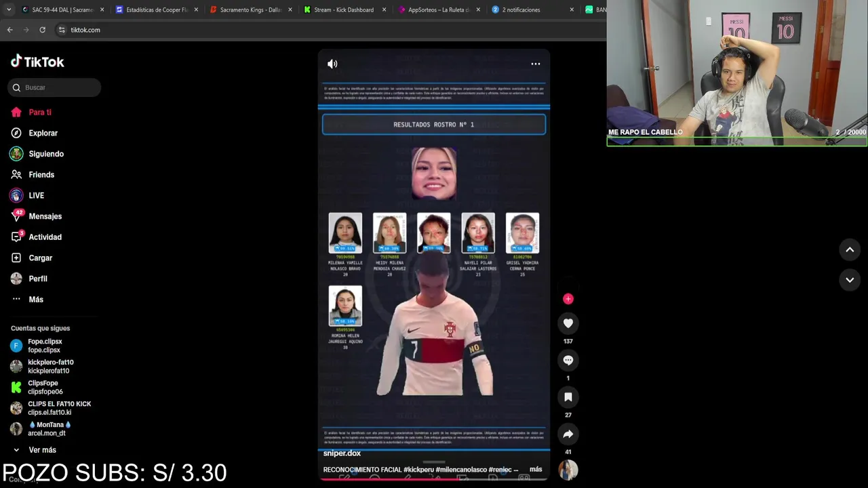This screenshot has height=488, width=868.
Task: Go to next video with down arrow
Action: 850,280
